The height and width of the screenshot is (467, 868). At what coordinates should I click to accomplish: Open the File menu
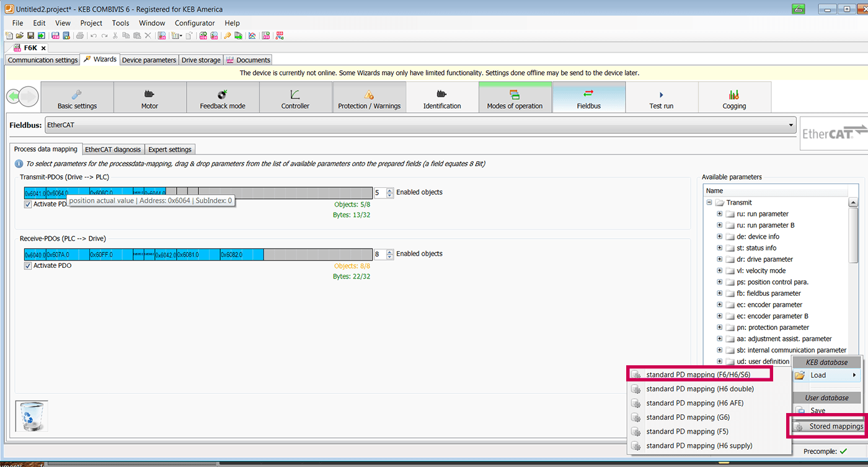tap(17, 23)
